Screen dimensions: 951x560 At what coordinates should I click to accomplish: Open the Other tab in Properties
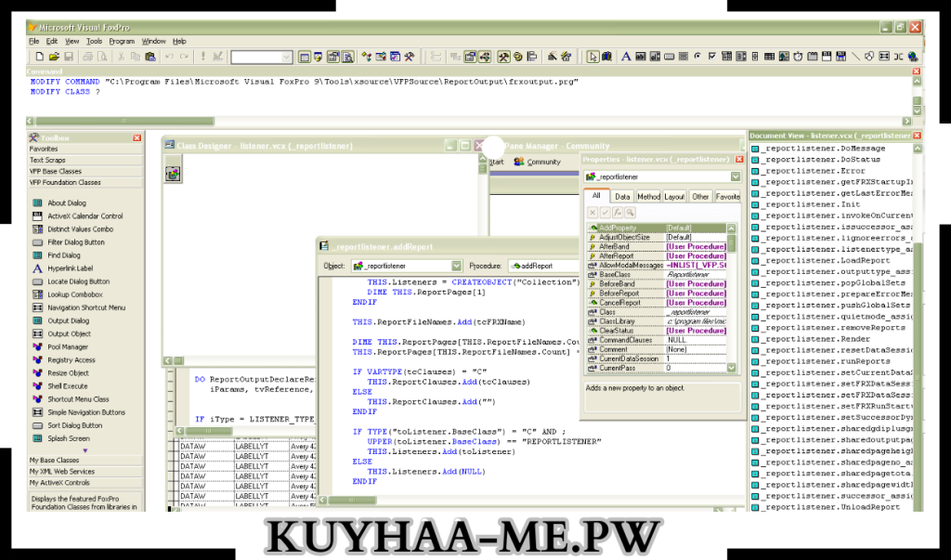[x=700, y=197]
